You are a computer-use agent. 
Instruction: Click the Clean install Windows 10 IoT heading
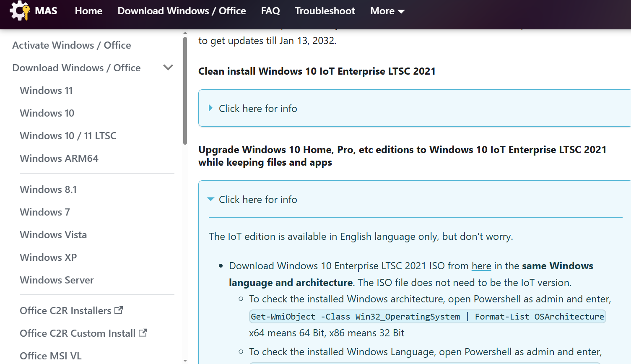pyautogui.click(x=317, y=71)
